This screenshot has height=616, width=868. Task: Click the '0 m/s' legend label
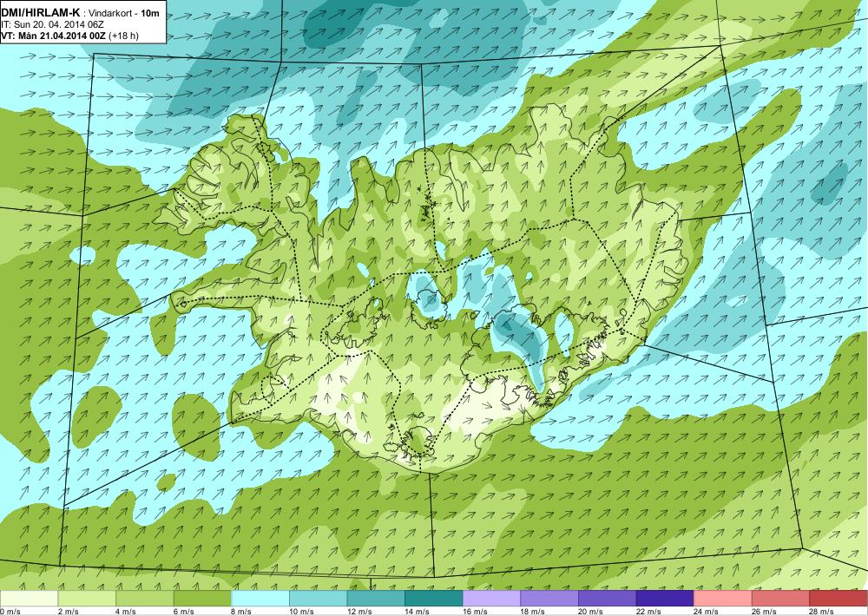point(10,612)
